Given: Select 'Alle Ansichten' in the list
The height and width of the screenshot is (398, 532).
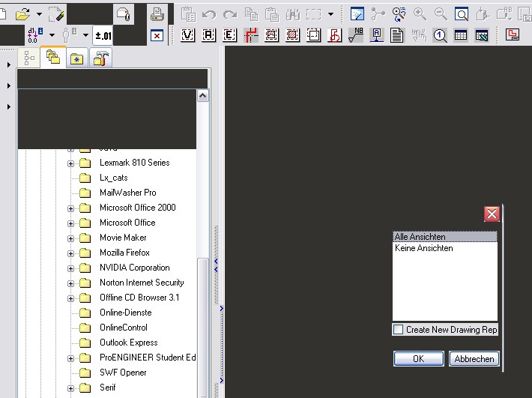Looking at the screenshot, I should point(445,237).
